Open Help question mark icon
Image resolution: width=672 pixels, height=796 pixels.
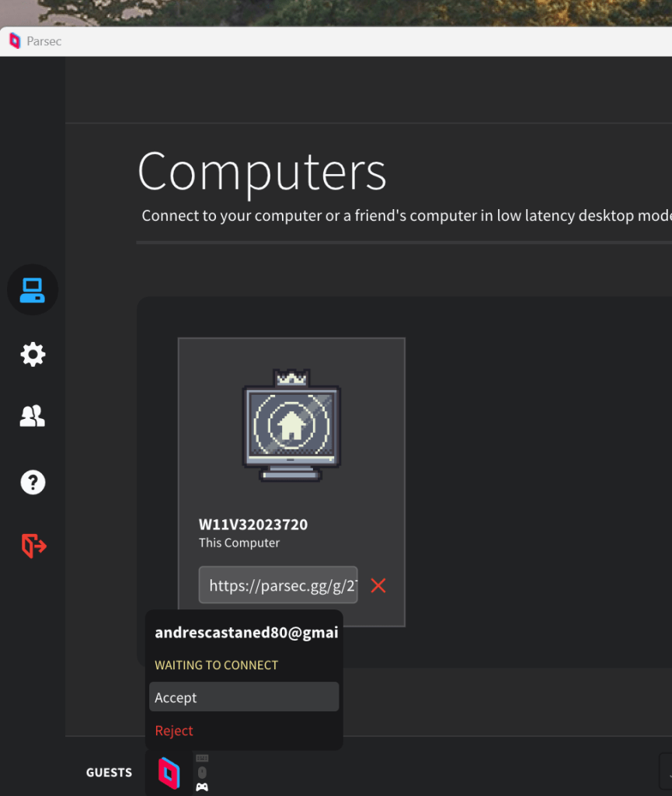point(33,482)
